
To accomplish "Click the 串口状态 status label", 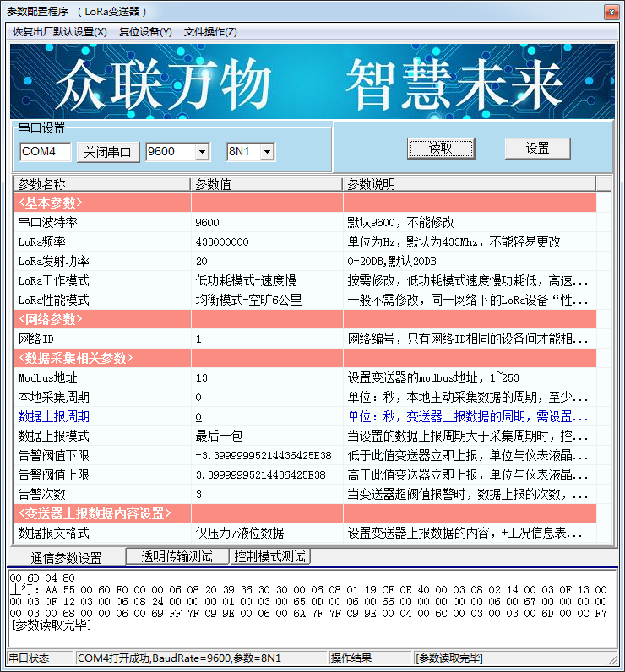I will (30, 658).
